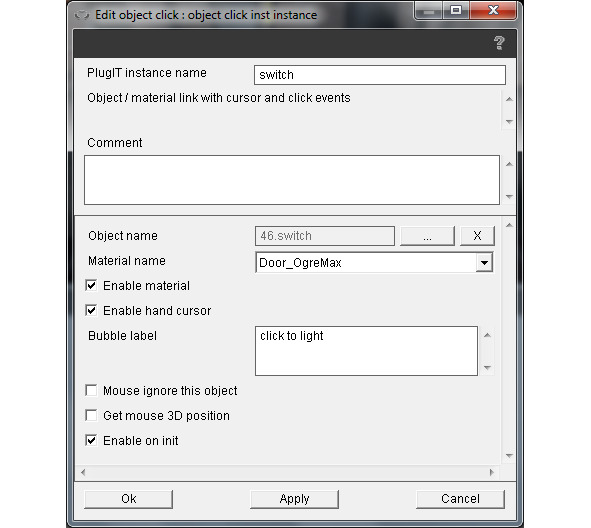Toggle Enable on init checkbox
This screenshot has height=528, width=591.
click(x=91, y=440)
